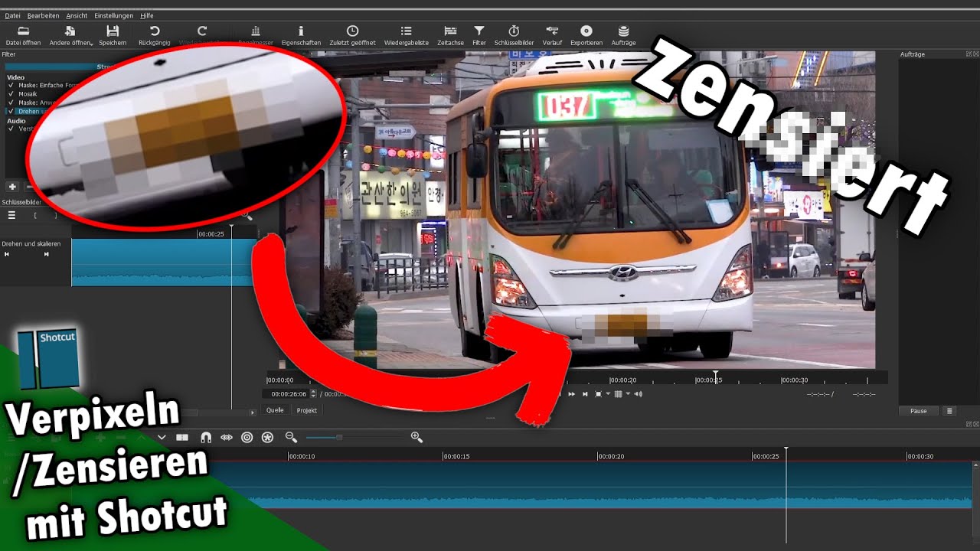The height and width of the screenshot is (551, 980).
Task: Click timeline zoom out magnifier
Action: click(291, 437)
